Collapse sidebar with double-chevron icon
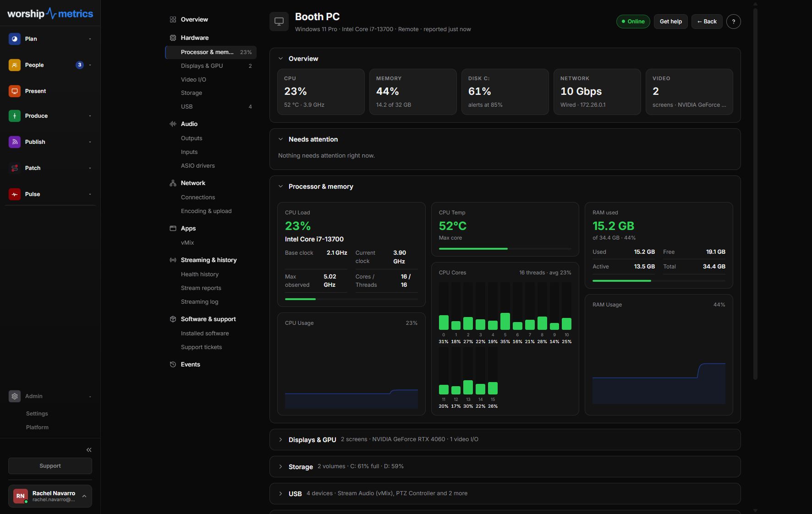The image size is (812, 514). [89, 450]
